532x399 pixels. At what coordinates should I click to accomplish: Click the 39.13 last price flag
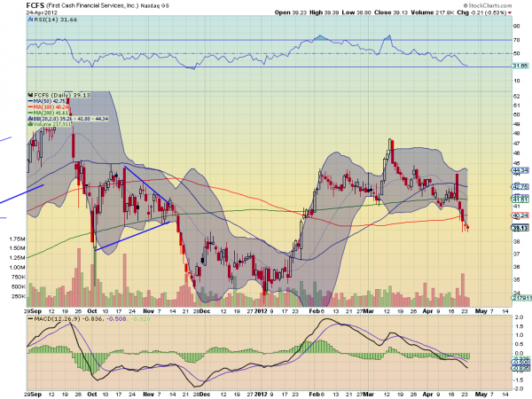(x=520, y=228)
